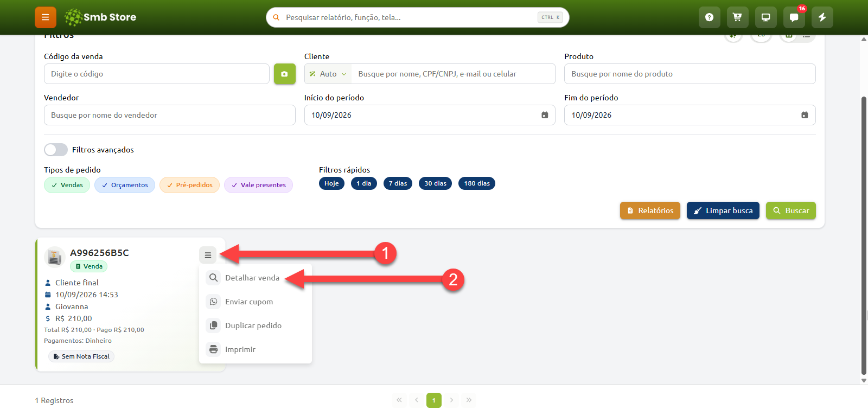This screenshot has height=415, width=868.
Task: Click the green camera scan code button
Action: [284, 74]
